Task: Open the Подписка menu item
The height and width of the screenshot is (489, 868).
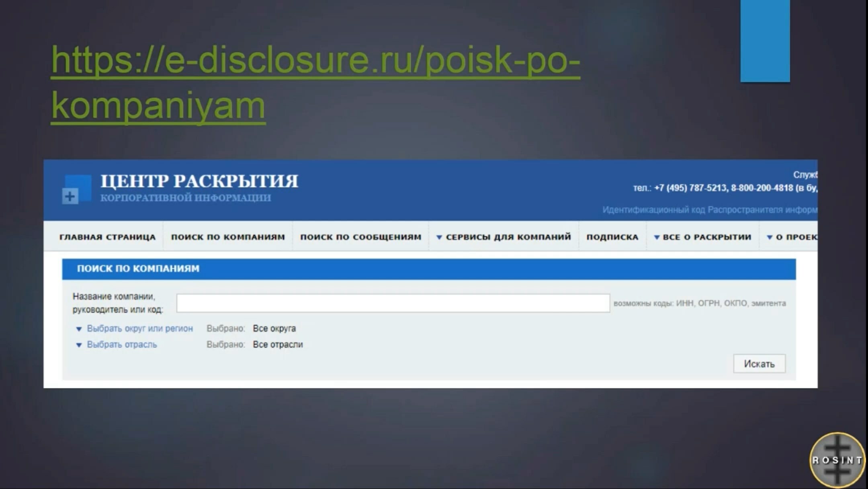Action: 612,237
